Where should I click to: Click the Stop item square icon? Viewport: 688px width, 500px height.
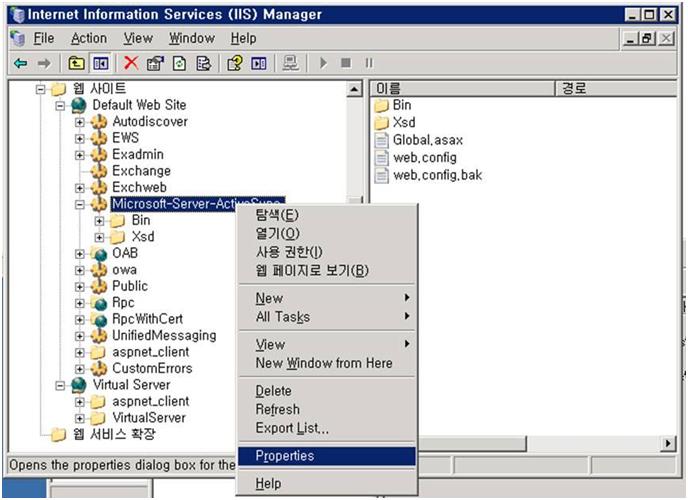(346, 64)
